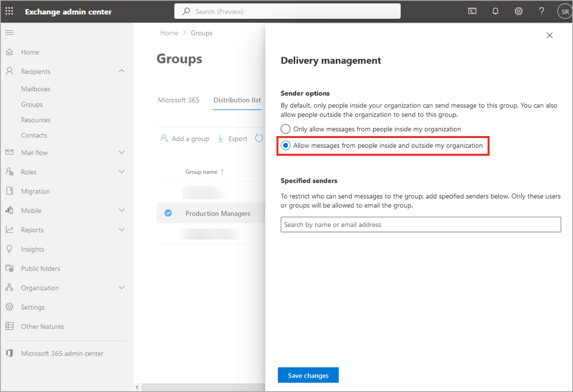This screenshot has width=573, height=392.
Task: Select the Production Managers group name
Action: coord(218,213)
